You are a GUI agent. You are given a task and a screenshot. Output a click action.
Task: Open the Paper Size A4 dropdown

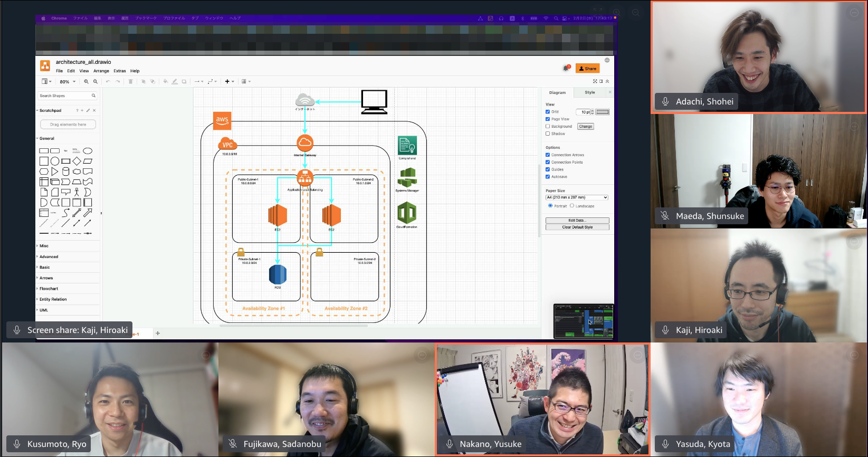click(x=577, y=197)
